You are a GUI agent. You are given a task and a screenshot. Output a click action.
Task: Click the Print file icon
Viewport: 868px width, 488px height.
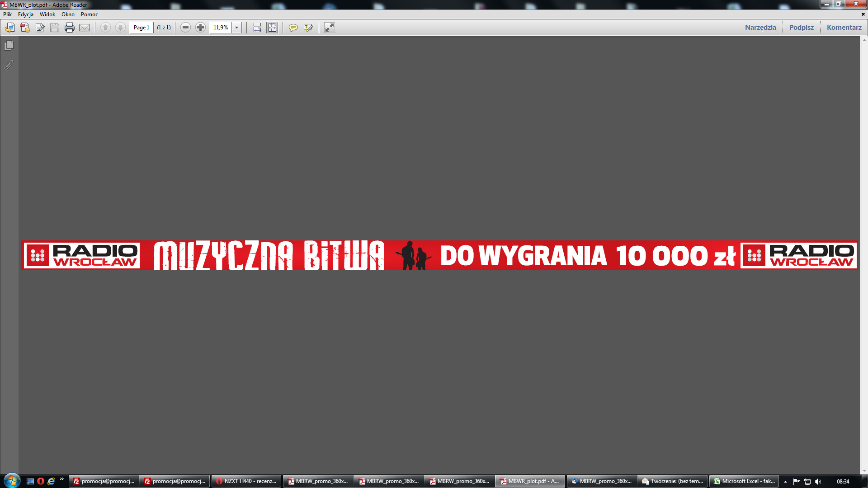69,28
